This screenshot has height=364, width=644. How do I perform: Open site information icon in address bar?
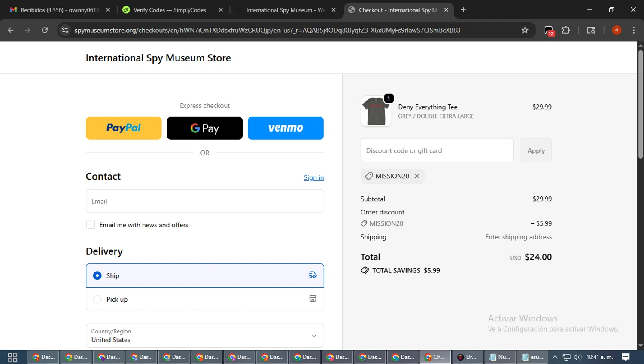click(x=65, y=30)
